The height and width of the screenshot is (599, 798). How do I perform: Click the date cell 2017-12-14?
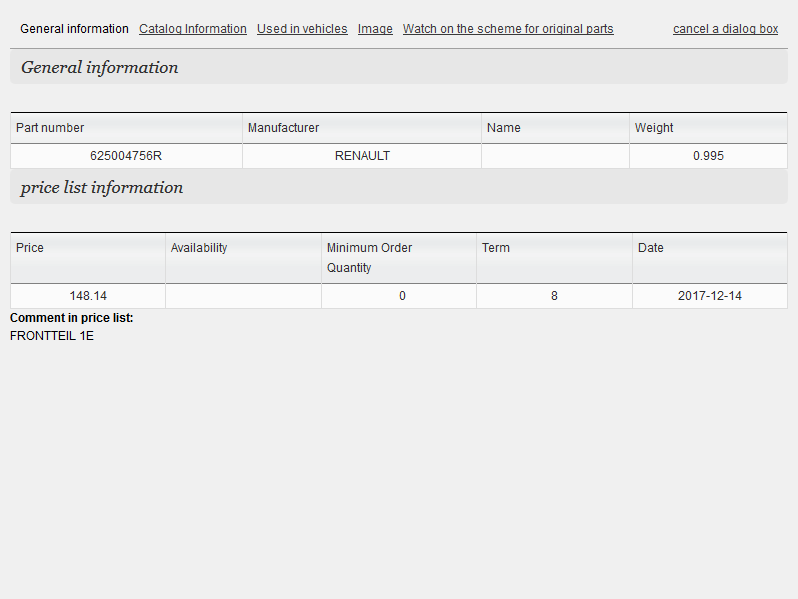709,296
